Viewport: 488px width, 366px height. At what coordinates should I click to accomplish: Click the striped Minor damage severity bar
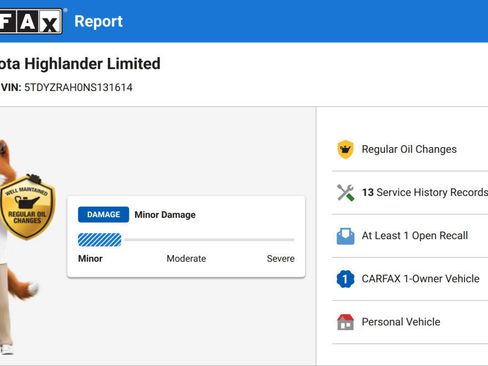coord(100,240)
